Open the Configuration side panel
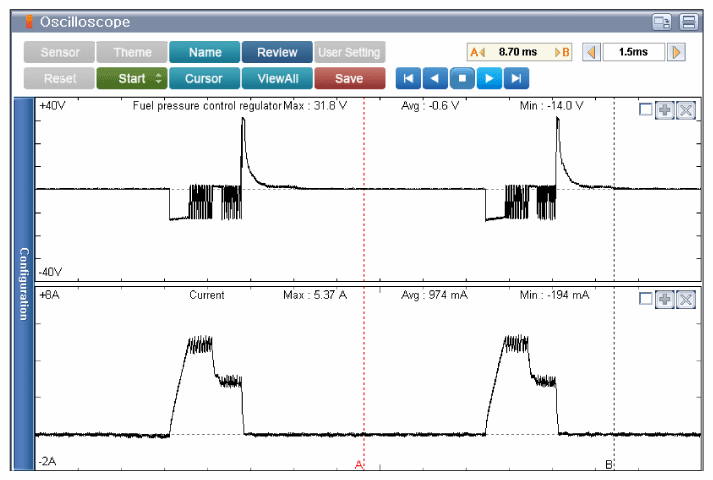The image size is (713, 480). coord(24,284)
